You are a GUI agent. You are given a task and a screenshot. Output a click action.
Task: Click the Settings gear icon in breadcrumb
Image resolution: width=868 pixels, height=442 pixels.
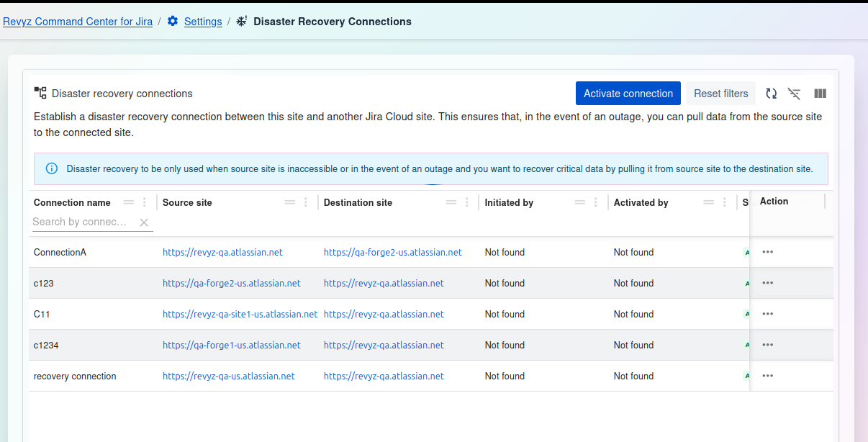(173, 22)
